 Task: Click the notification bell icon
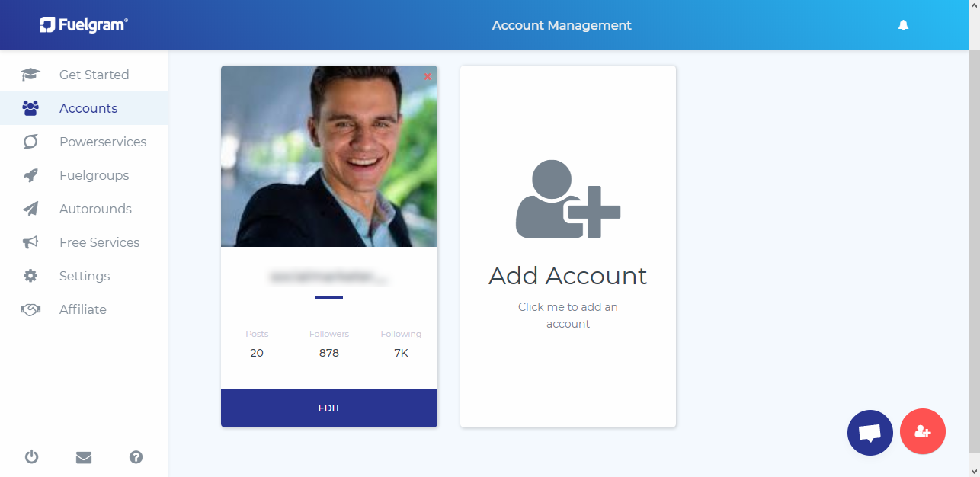(x=903, y=25)
